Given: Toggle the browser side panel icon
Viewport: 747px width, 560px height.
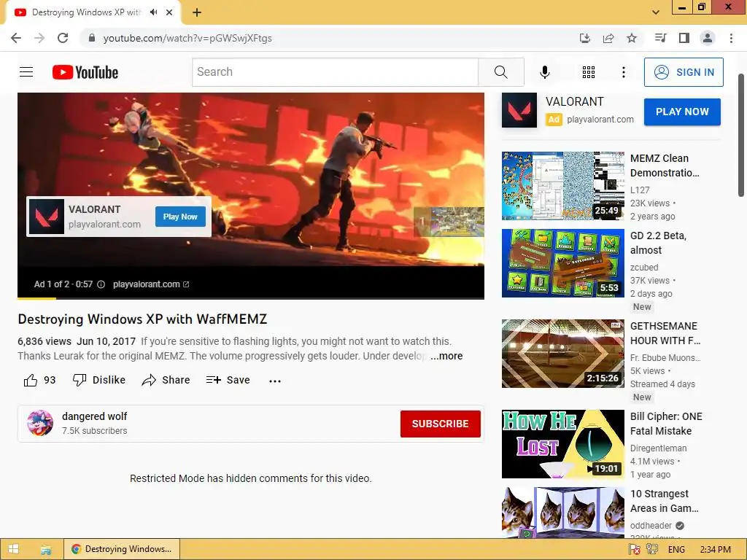Looking at the screenshot, I should [x=684, y=38].
